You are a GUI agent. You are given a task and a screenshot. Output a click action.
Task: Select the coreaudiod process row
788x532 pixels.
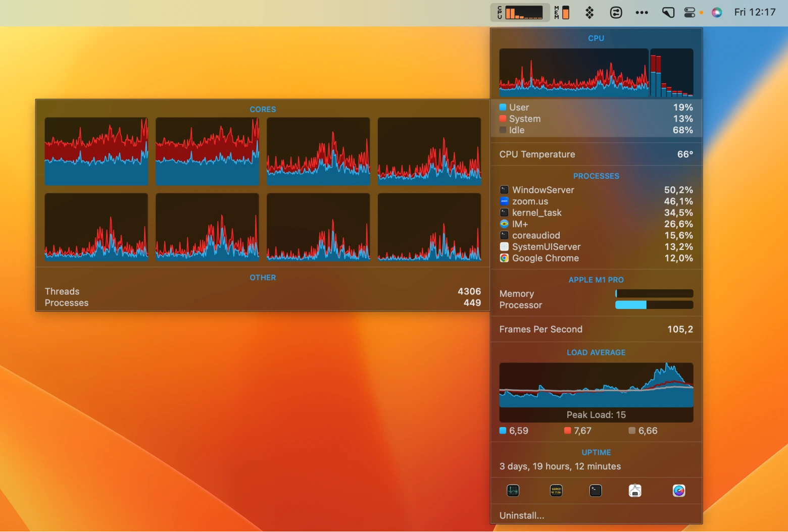point(596,235)
